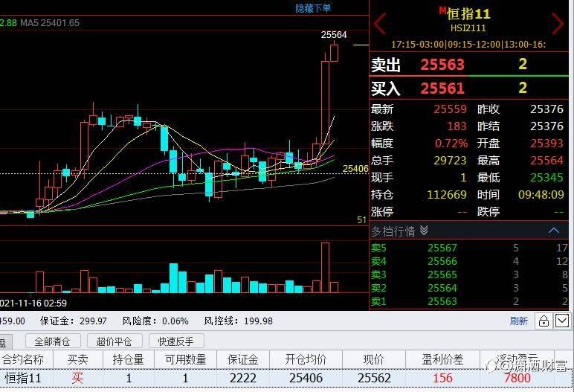Click the lock icon beside 刷新

tap(544, 321)
